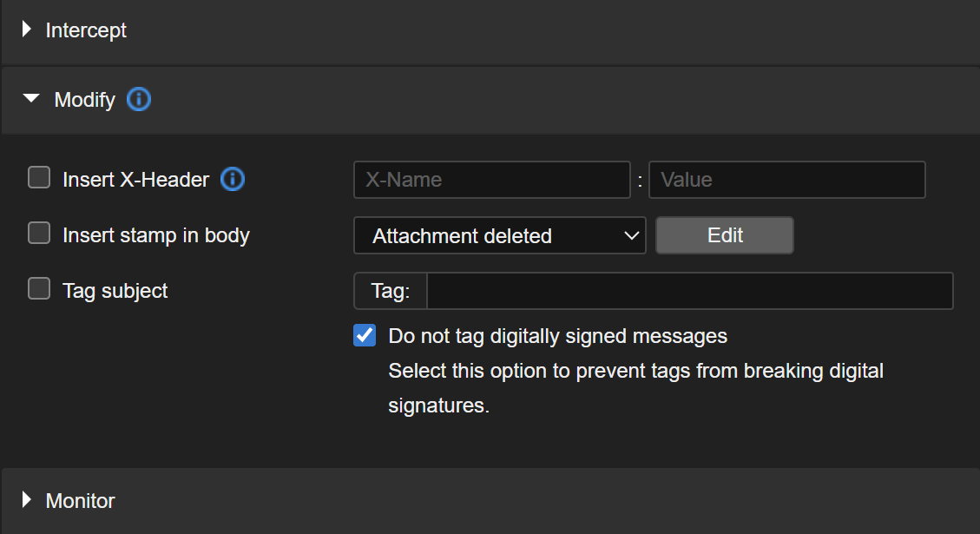Uncheck Do not tag digitally signed messages
This screenshot has height=534, width=980.
coord(365,336)
